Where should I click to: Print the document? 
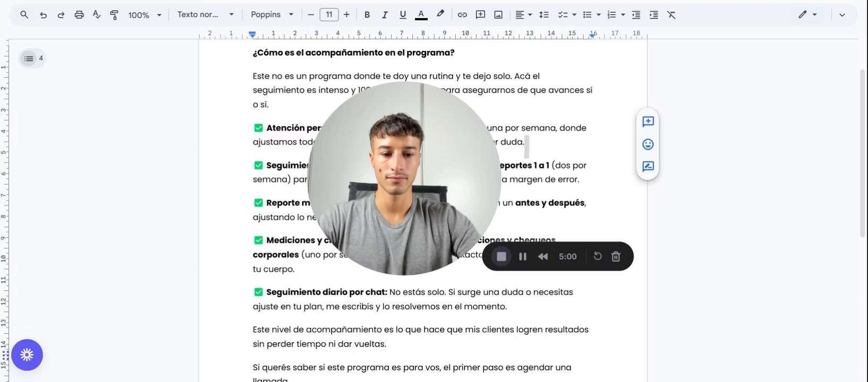(x=79, y=15)
